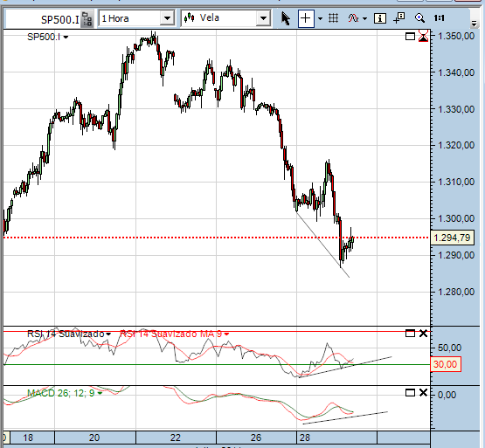Click the 1.310,00 price axis label
Screen dimensions: 485x448
(456, 182)
